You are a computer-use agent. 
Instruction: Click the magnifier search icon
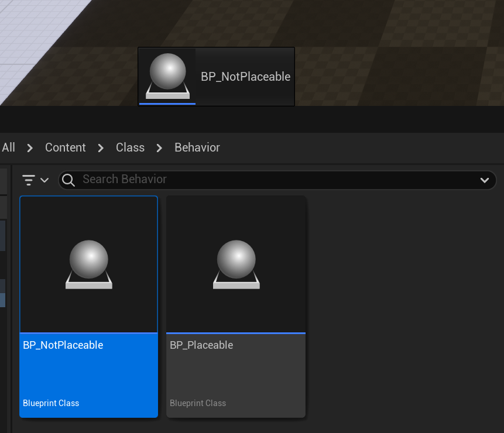68,180
